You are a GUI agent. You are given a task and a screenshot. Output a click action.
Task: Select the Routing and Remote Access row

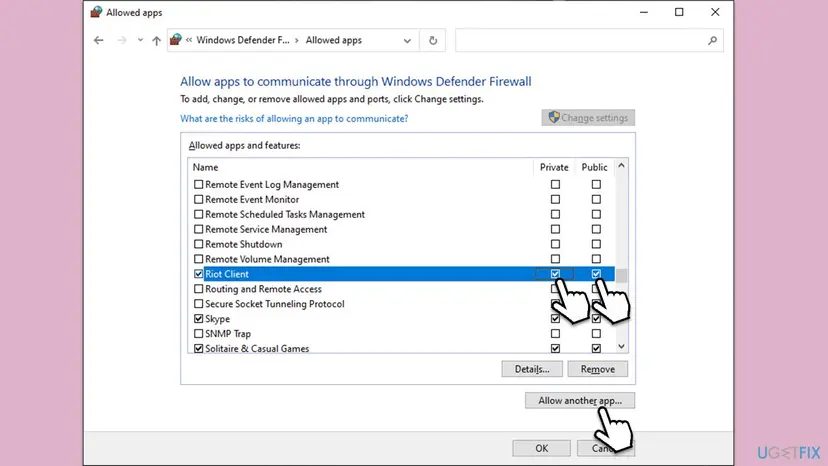click(x=401, y=289)
